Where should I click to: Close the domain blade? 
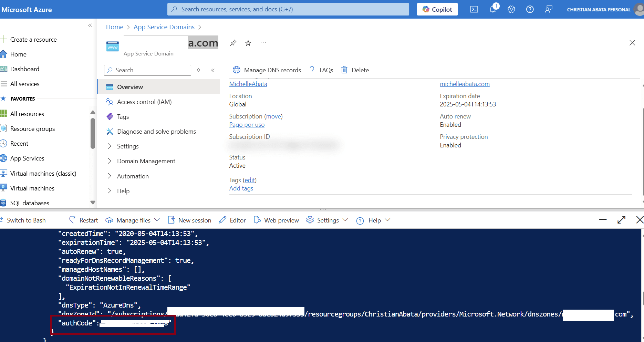coord(632,43)
